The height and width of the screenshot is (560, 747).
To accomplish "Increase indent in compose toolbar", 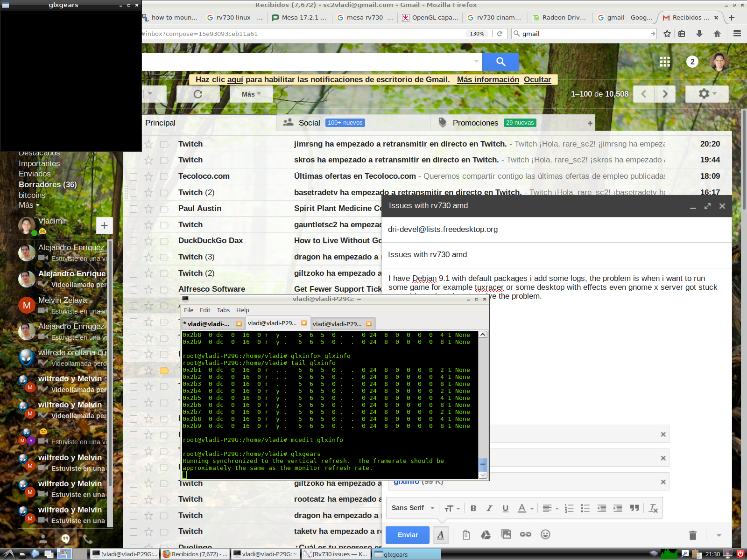I will (618, 508).
